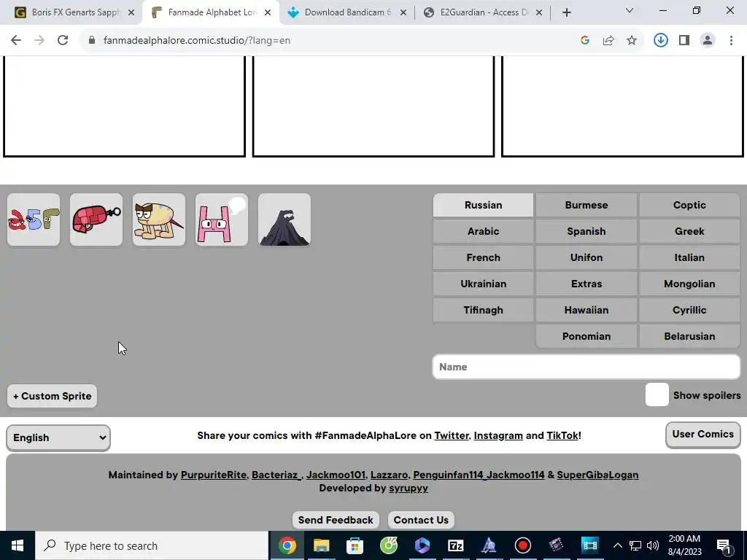Open File Explorer from taskbar
This screenshot has height=560, width=747.
tap(321, 545)
